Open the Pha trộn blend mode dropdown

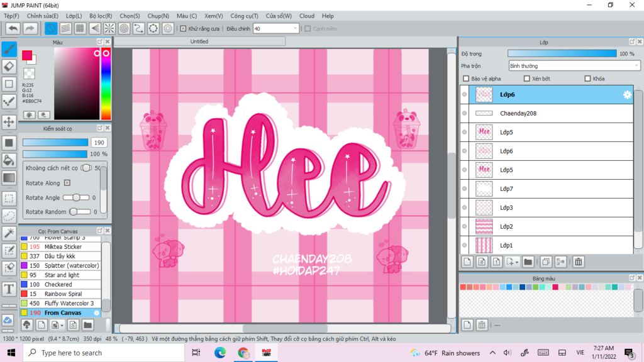click(x=574, y=65)
